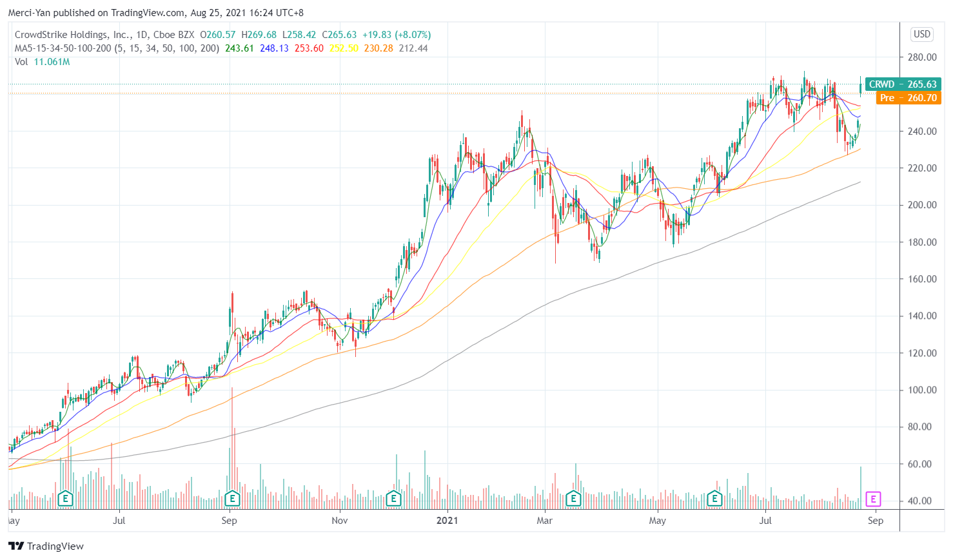
Task: Click the MA5-15-34-50-100-200 indicator legend
Action: click(x=117, y=48)
